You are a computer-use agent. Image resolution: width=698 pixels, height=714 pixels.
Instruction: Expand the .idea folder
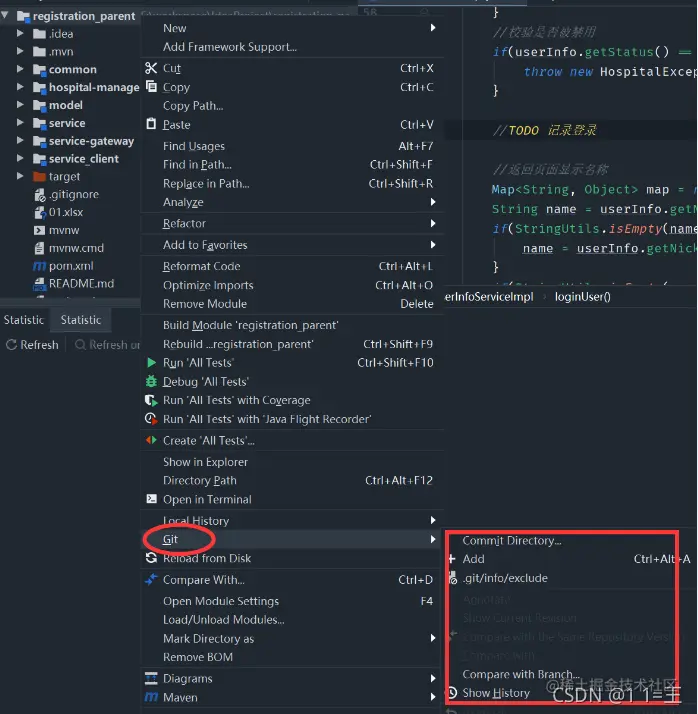click(20, 33)
